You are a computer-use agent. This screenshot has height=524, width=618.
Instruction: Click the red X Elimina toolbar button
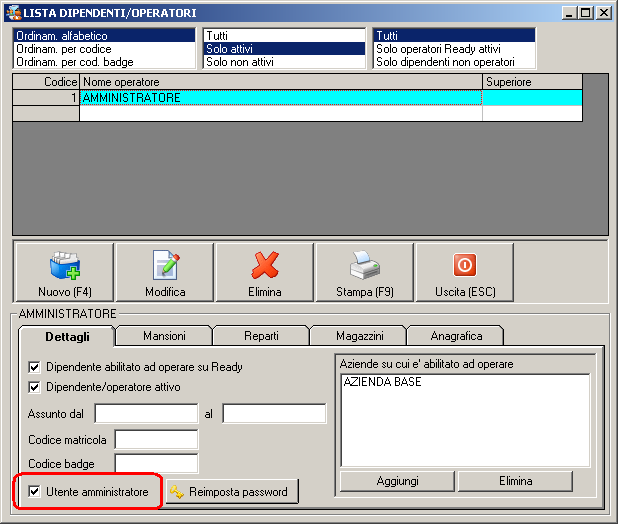(x=265, y=273)
